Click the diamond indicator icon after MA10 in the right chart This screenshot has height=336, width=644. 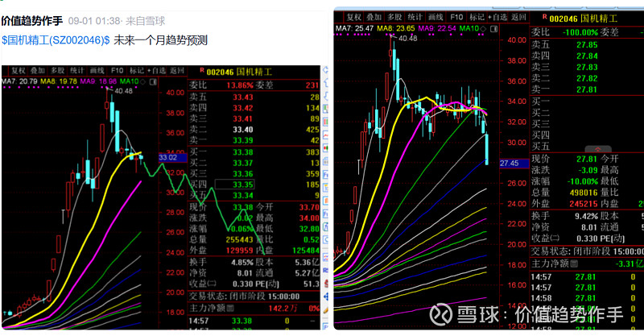click(483, 29)
